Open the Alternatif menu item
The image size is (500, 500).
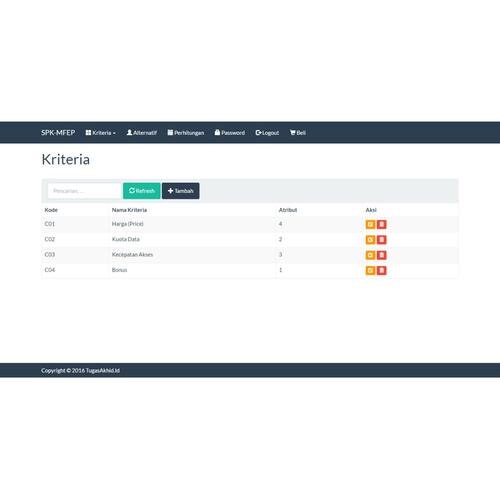[142, 133]
